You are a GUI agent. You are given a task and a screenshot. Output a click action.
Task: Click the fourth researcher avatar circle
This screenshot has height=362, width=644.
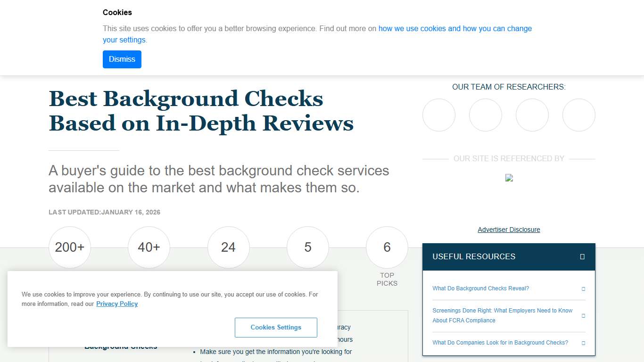coord(578,115)
